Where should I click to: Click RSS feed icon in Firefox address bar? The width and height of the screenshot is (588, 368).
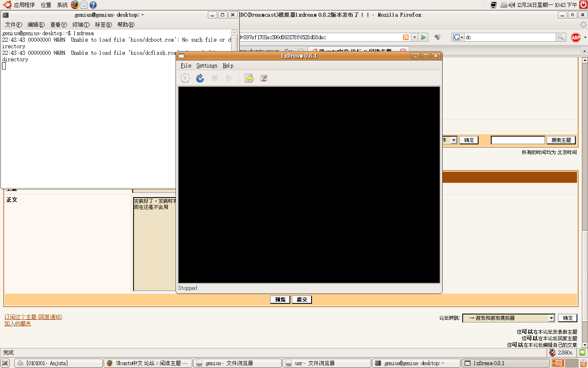click(406, 37)
